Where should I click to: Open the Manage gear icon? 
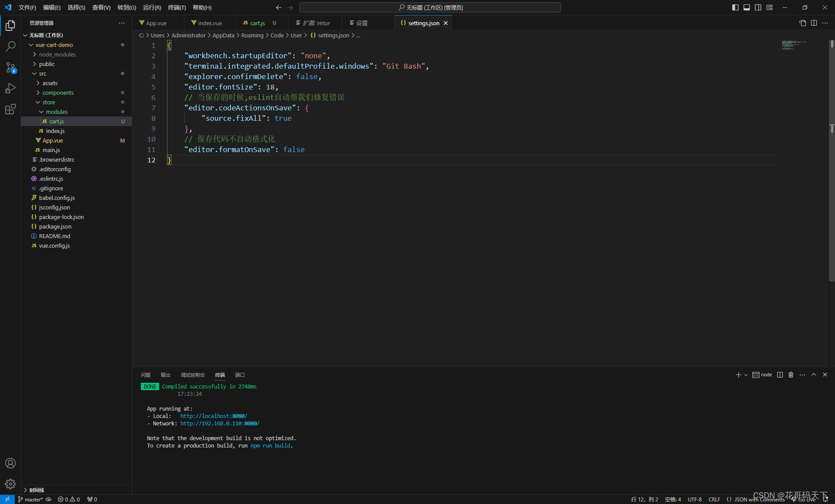tap(10, 484)
